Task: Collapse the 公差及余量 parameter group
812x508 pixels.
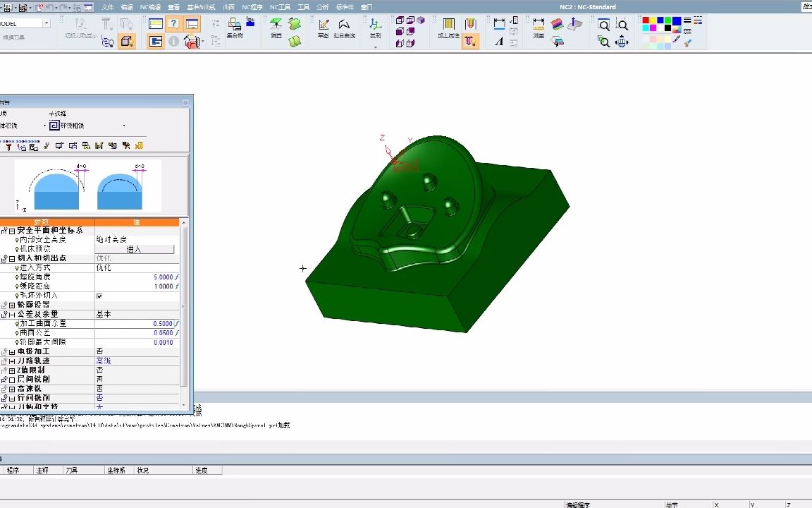Action: [12, 314]
